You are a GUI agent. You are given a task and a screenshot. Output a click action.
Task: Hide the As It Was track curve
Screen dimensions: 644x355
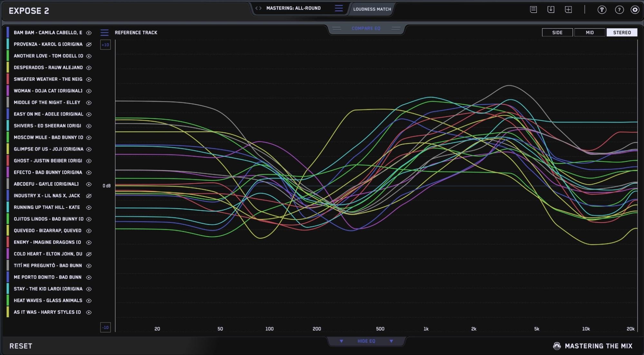click(x=89, y=312)
